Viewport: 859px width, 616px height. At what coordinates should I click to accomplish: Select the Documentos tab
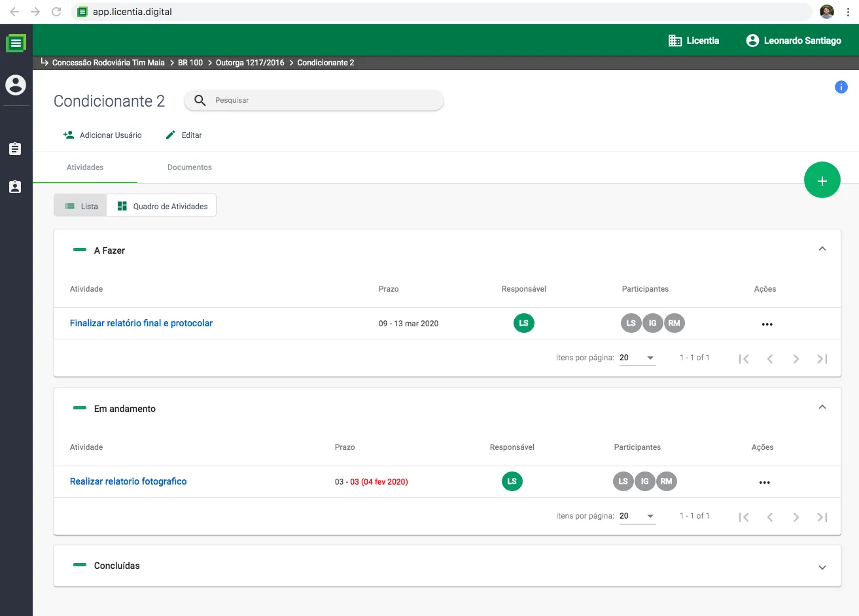(x=190, y=167)
